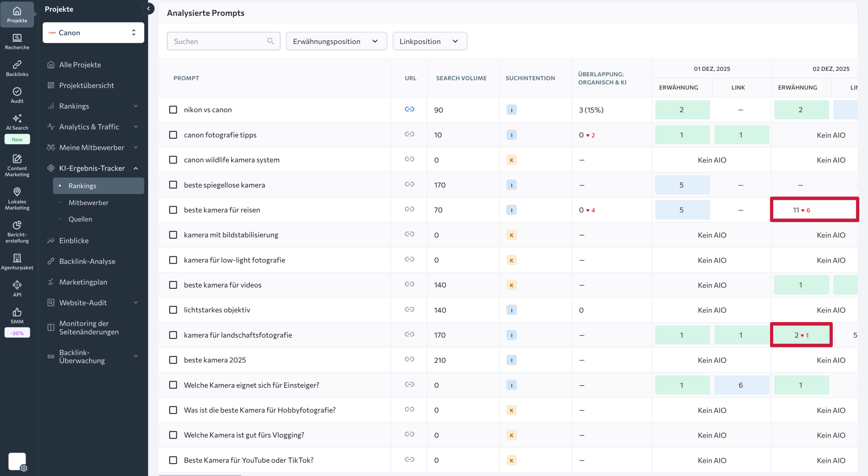Sort by the Search Volume column header
Viewport: 868px width, 476px height.
[x=461, y=78]
